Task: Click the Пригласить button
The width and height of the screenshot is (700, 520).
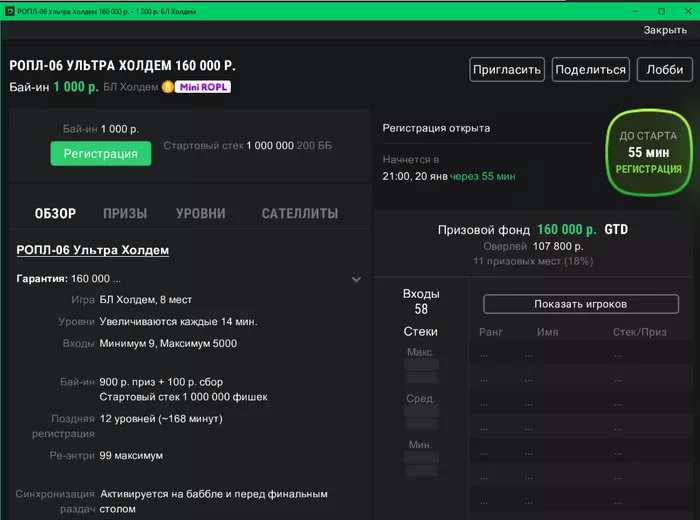Action: pos(506,69)
